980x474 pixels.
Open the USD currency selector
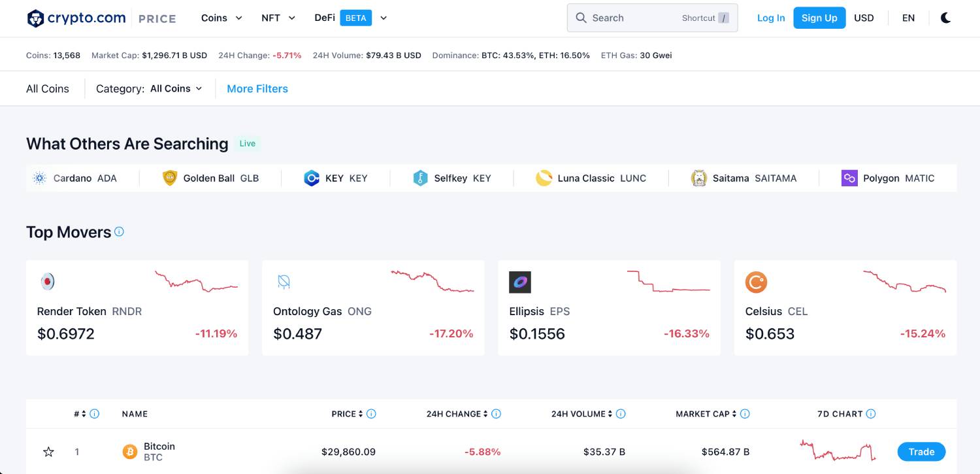pyautogui.click(x=864, y=18)
